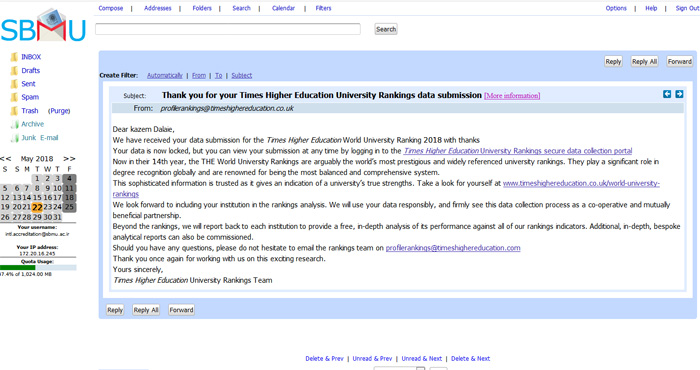Click the Sent folder icon
This screenshot has width=700, height=370.
point(14,84)
